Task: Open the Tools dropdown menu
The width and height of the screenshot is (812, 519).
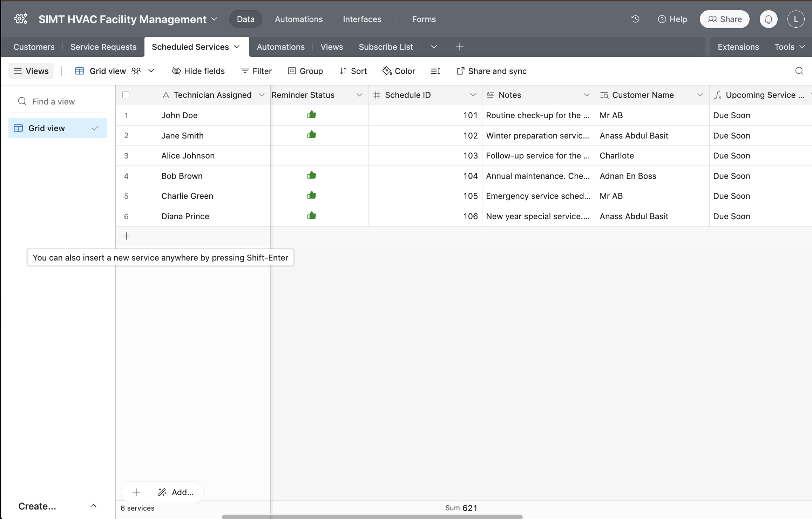Action: 789,47
